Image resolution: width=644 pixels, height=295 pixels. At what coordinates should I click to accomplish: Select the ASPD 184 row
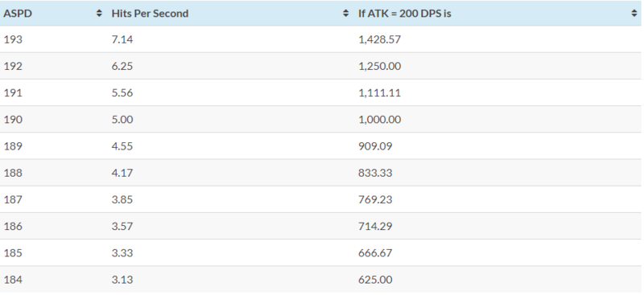pyautogui.click(x=320, y=280)
